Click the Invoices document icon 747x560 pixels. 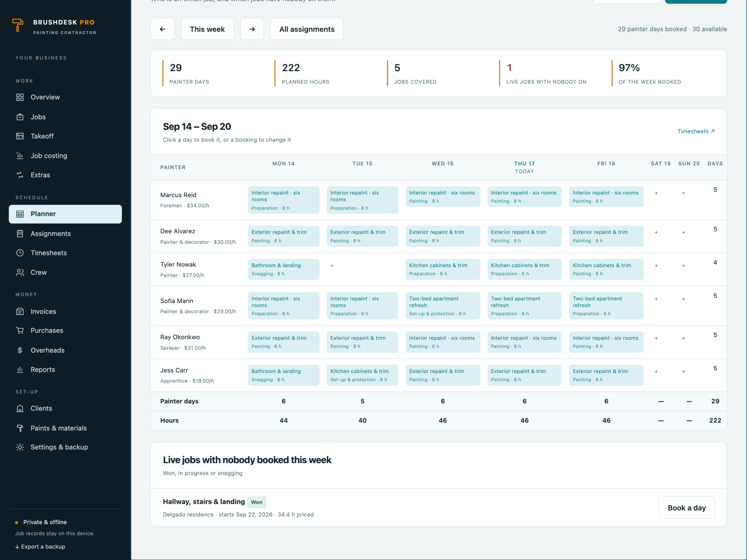(20, 311)
